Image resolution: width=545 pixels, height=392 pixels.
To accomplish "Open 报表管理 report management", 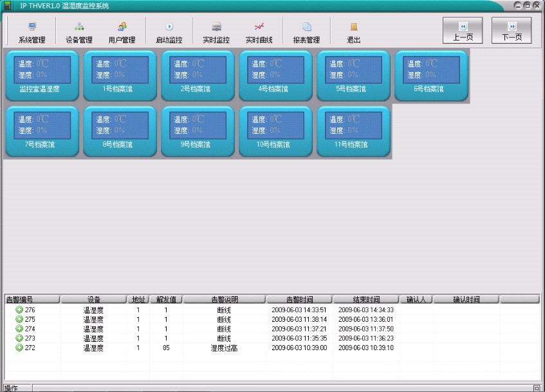I will [306, 31].
